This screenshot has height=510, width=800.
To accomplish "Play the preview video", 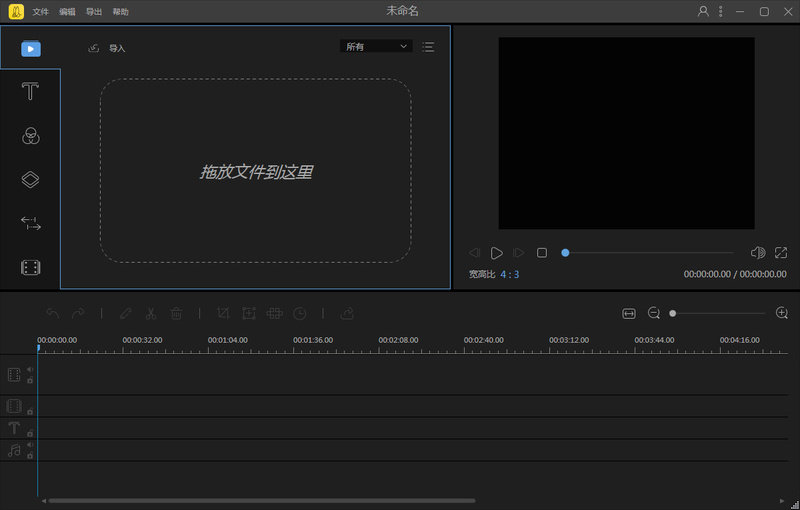I will [x=496, y=253].
